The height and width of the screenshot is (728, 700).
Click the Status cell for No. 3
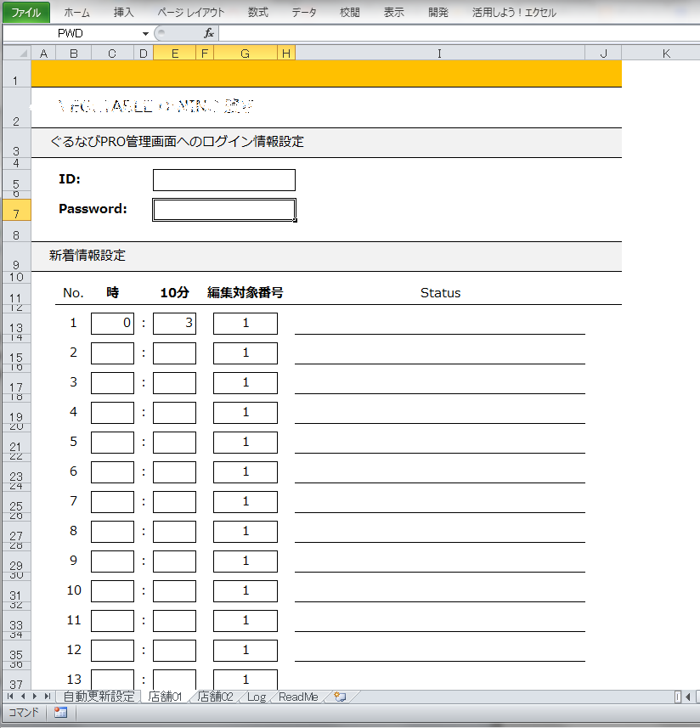point(439,383)
